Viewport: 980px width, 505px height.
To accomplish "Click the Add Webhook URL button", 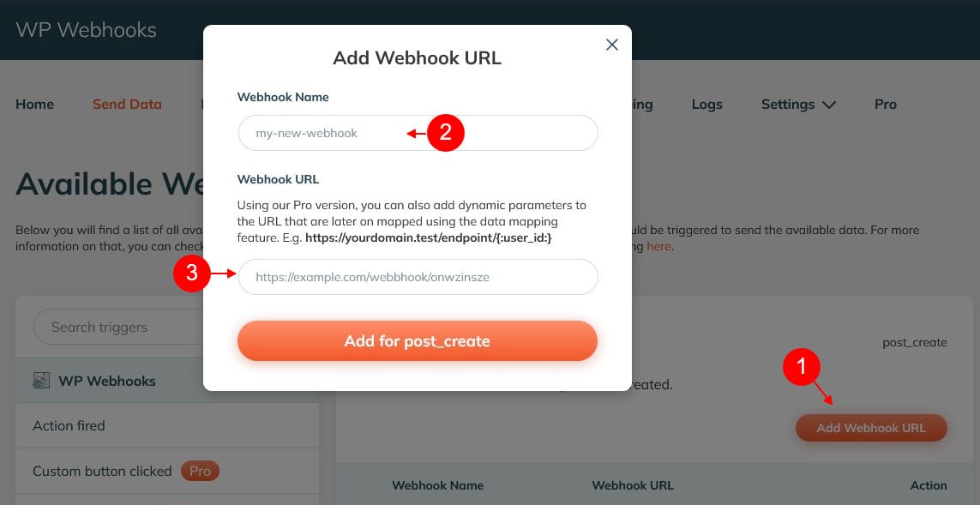I will click(871, 428).
